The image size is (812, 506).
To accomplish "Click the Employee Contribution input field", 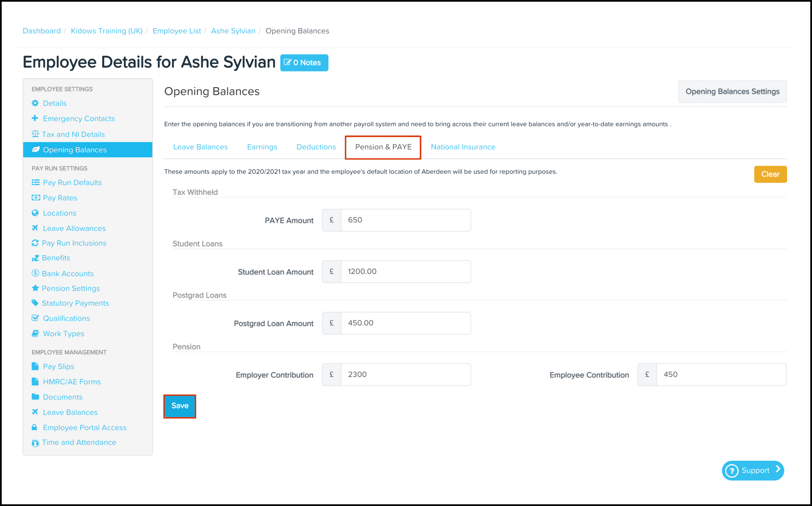I will coord(721,375).
